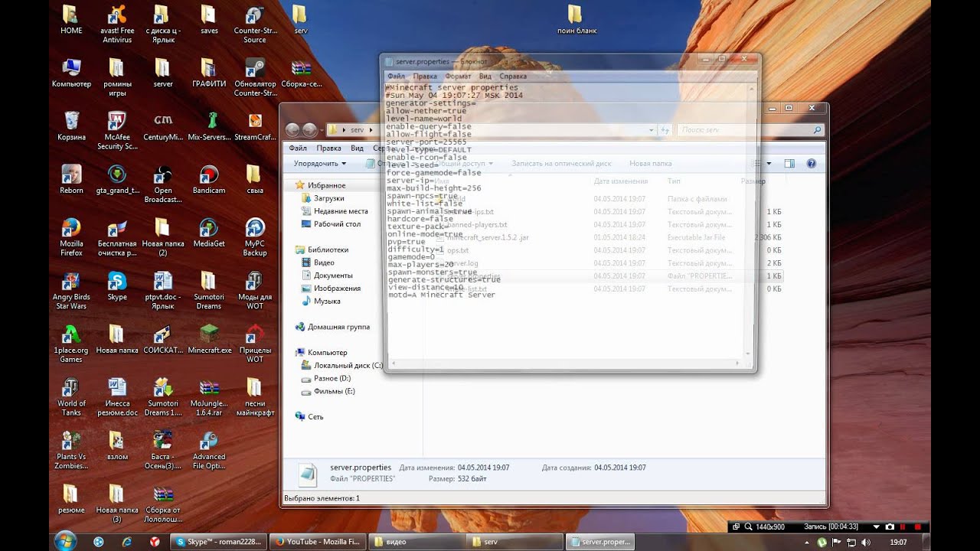This screenshot has height=551, width=980.
Task: Open Mozilla Firefox desktop shortcut
Action: (x=71, y=237)
